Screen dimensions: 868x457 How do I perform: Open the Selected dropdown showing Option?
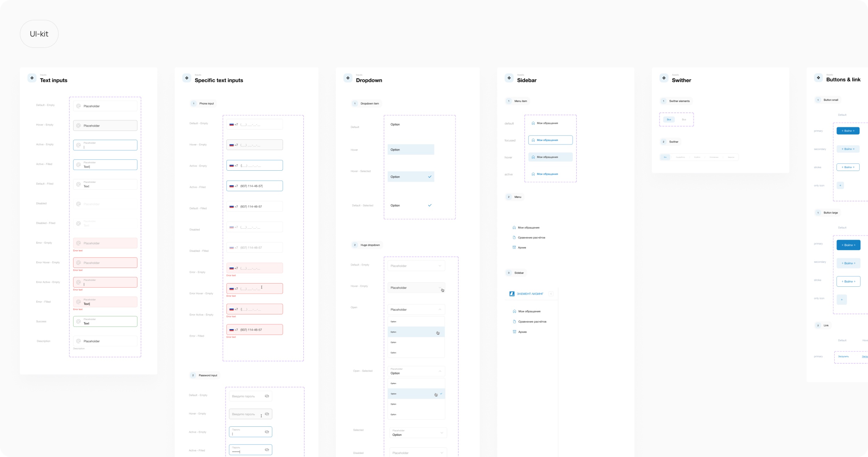click(418, 433)
